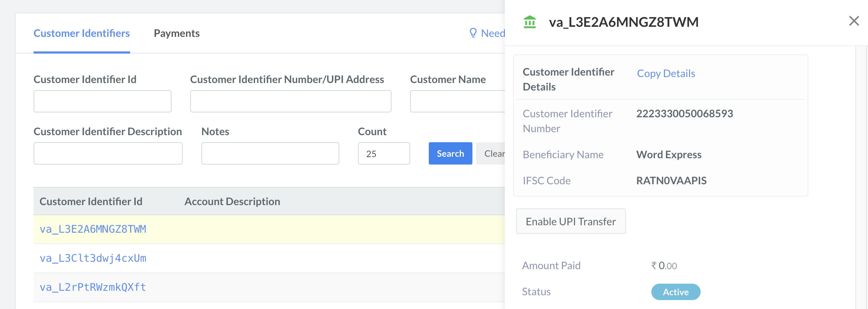Viewport: 868px width, 309px height.
Task: Open identifier va_L2rPtRWzmkQXft row link
Action: click(x=93, y=287)
